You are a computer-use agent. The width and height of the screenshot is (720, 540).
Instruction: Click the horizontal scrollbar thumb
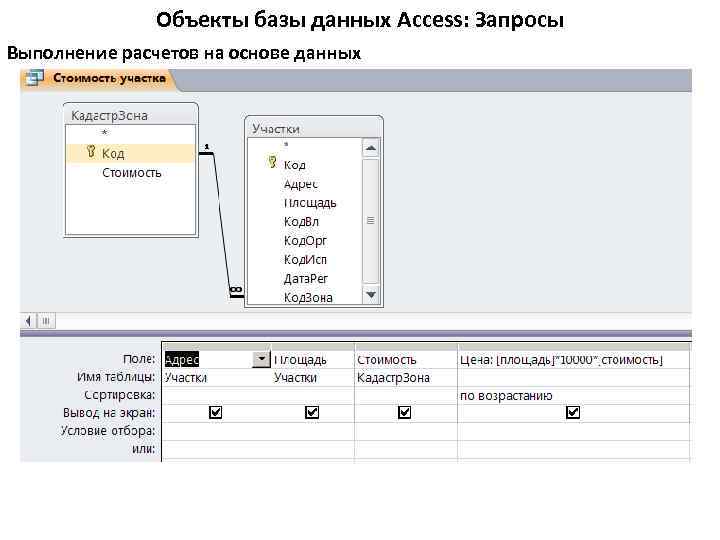46,321
